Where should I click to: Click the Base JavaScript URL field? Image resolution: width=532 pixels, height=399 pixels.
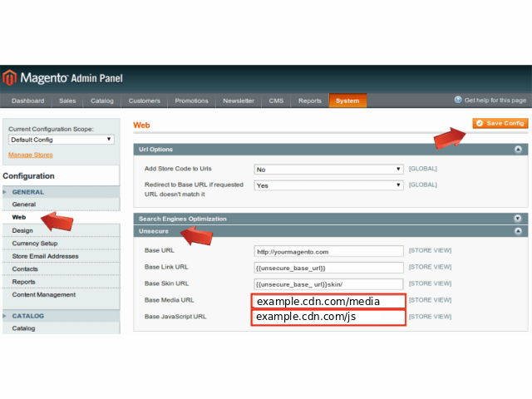tap(328, 318)
